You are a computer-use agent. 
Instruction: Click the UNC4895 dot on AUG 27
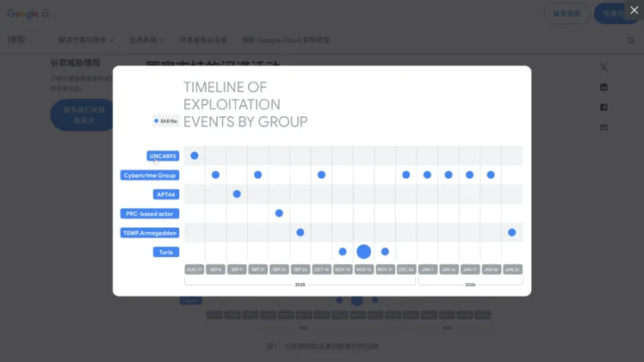(195, 156)
